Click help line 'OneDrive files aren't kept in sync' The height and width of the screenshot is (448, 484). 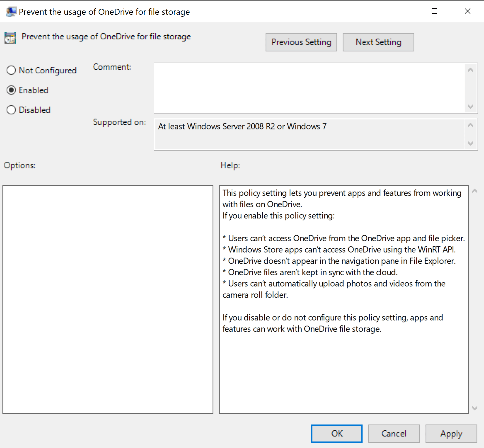point(310,272)
